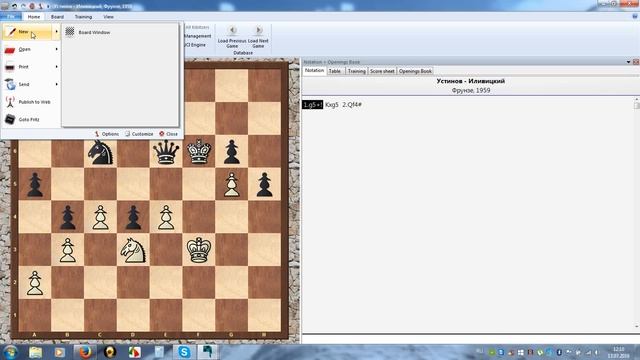Click the Close button in File menu

point(169,134)
